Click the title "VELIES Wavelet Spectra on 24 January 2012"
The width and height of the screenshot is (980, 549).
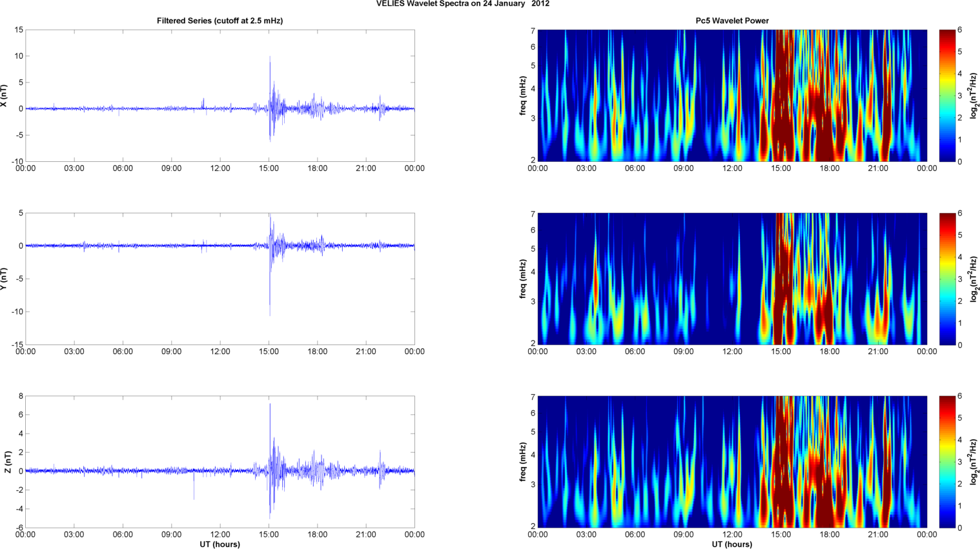coord(463,4)
